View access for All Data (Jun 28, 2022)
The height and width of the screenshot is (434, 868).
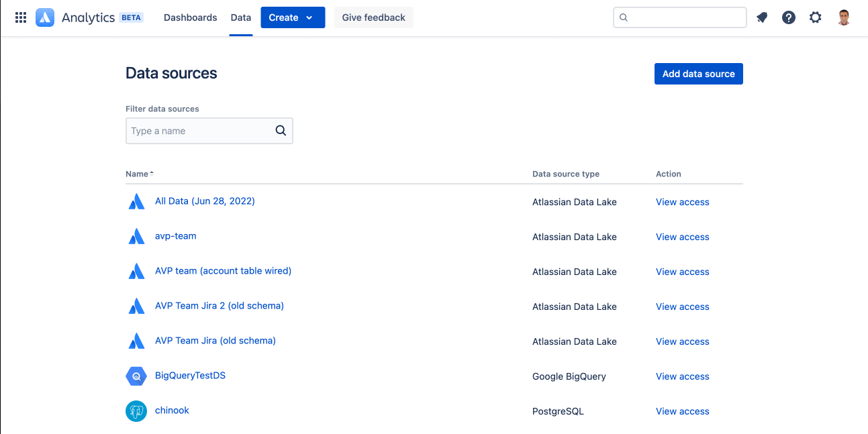(683, 202)
